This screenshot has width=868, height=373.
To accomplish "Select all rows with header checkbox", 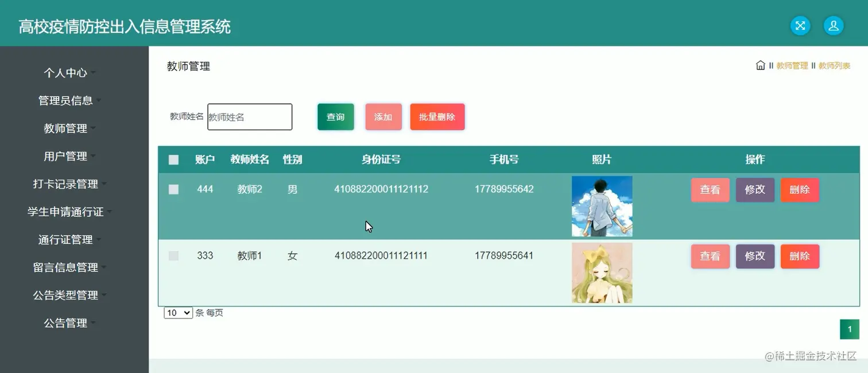I will point(173,160).
